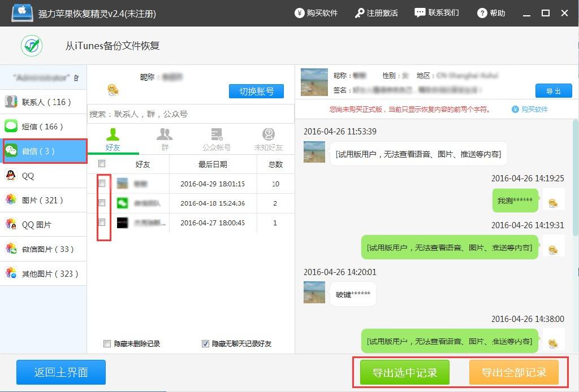Click timestamp 2016-04-26 11:53:39
The image size is (579, 392).
[x=340, y=132]
